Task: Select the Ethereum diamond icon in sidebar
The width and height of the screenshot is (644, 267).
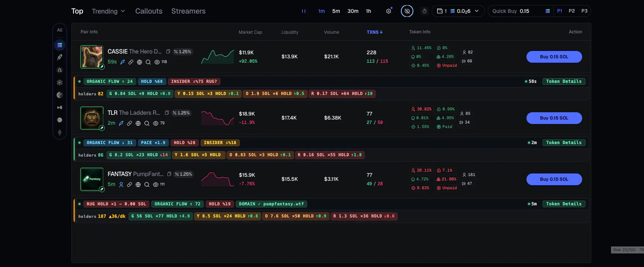Action: 60,132
